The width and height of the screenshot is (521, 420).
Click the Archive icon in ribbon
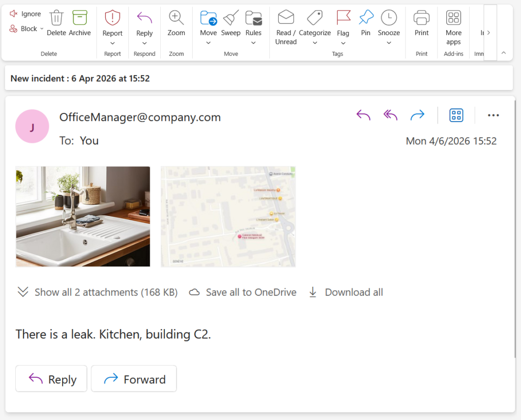pos(79,18)
